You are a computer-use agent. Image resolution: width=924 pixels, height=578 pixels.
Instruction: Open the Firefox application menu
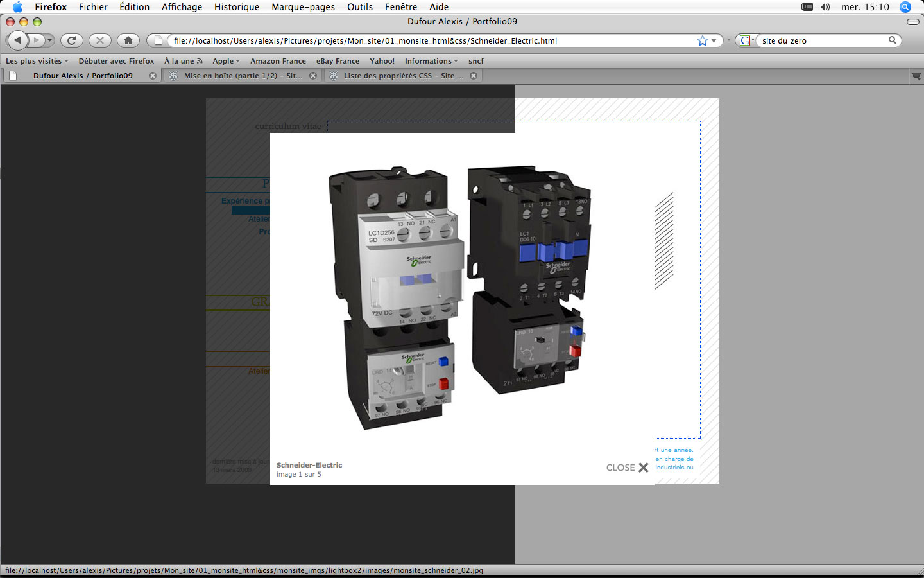51,7
